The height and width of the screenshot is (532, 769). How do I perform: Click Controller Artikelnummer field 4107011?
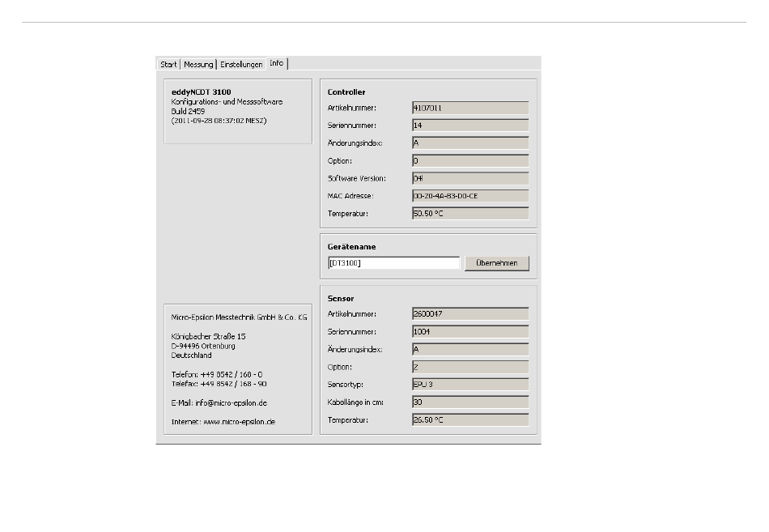pos(470,108)
